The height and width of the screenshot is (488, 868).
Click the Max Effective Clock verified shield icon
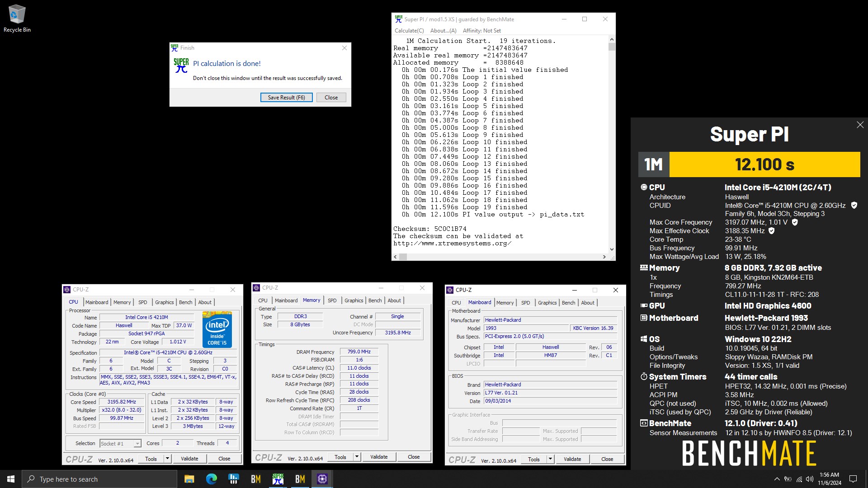coord(772,230)
